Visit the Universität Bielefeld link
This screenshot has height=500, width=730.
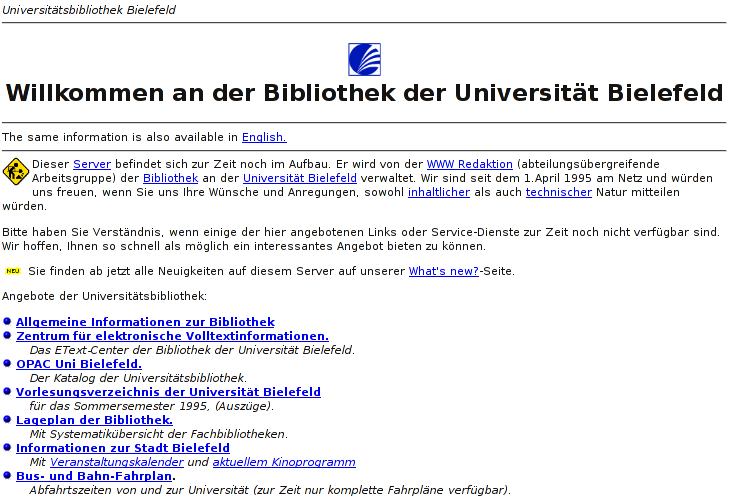click(299, 178)
